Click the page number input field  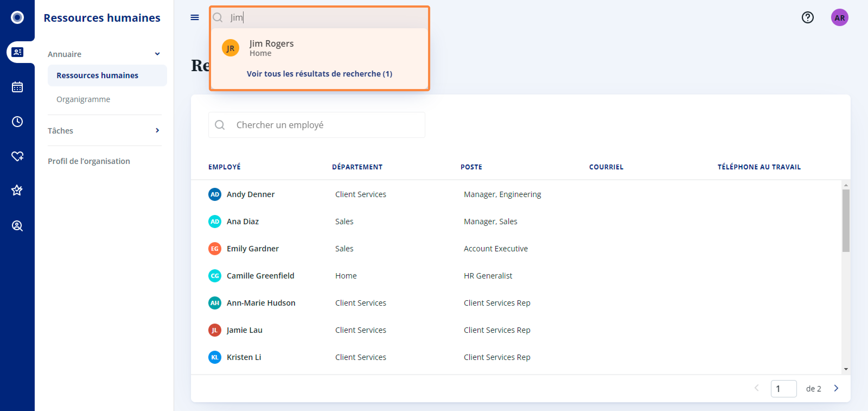tap(783, 388)
